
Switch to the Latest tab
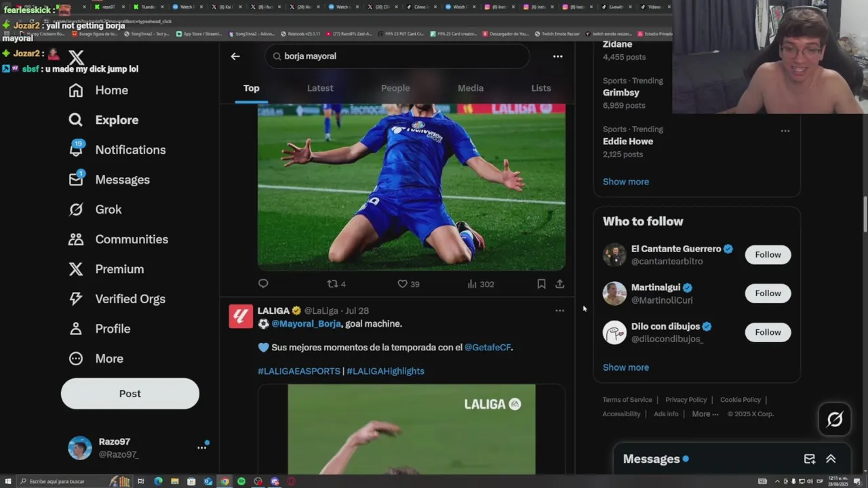coord(320,88)
